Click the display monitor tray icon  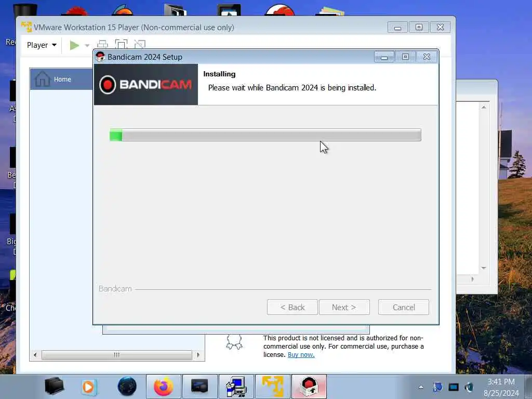[453, 387]
